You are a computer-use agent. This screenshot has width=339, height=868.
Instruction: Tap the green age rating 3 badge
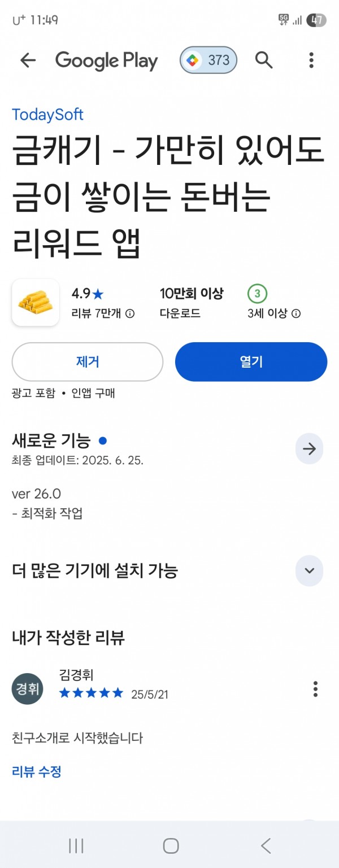[257, 294]
